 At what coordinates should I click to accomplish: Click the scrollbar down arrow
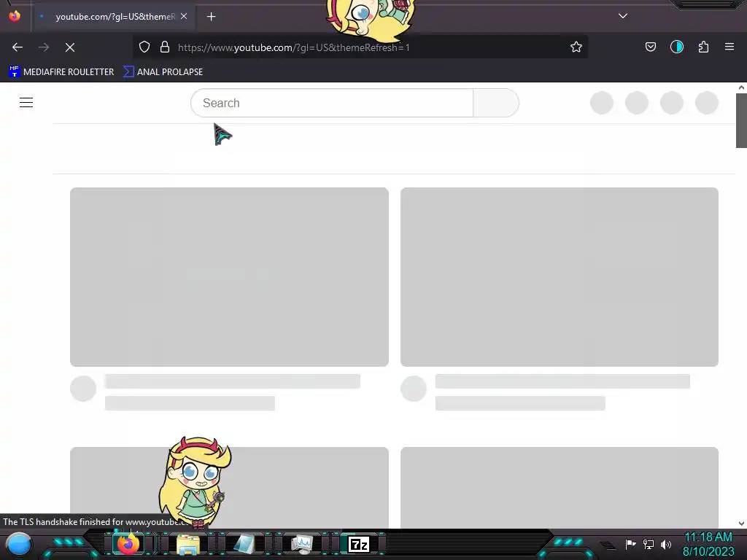[741, 524]
